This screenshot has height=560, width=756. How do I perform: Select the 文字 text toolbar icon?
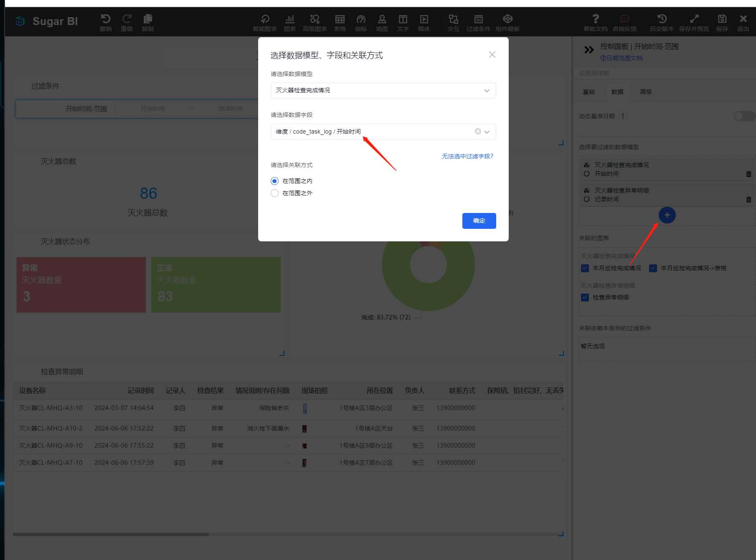[x=403, y=19]
